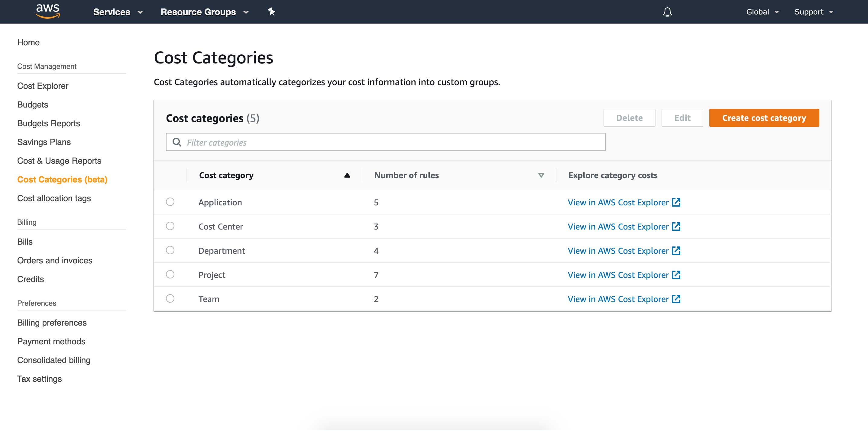Open the Support dropdown menu
The width and height of the screenshot is (868, 431).
[x=813, y=12]
